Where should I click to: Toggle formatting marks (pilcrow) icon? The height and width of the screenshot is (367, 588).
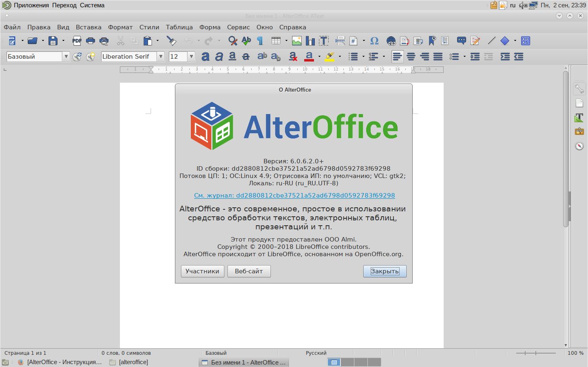(260, 41)
